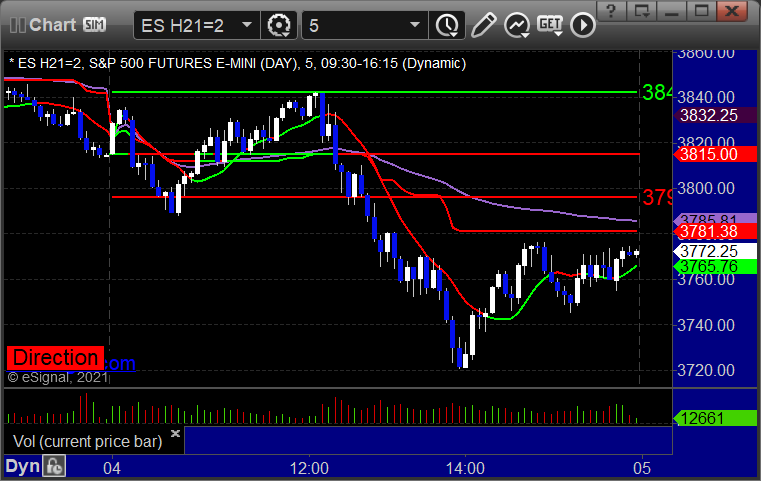Image resolution: width=761 pixels, height=481 pixels.
Task: Click the 3840.00 price axis label
Action: [706, 97]
